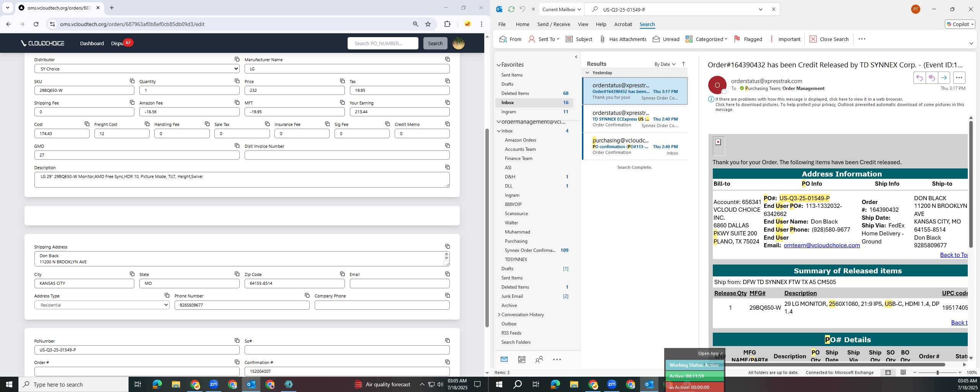Open Current Mailbox scope dropdown
The image size is (980, 392).
tap(561, 9)
